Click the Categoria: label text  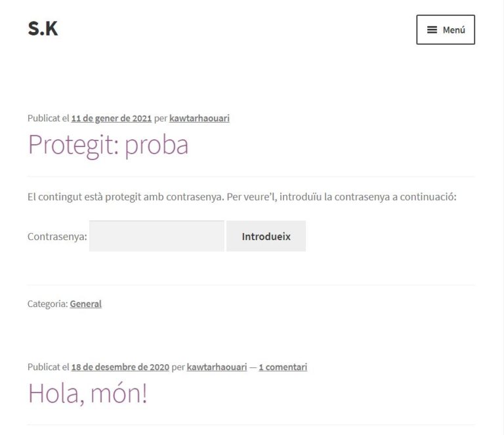48,304
